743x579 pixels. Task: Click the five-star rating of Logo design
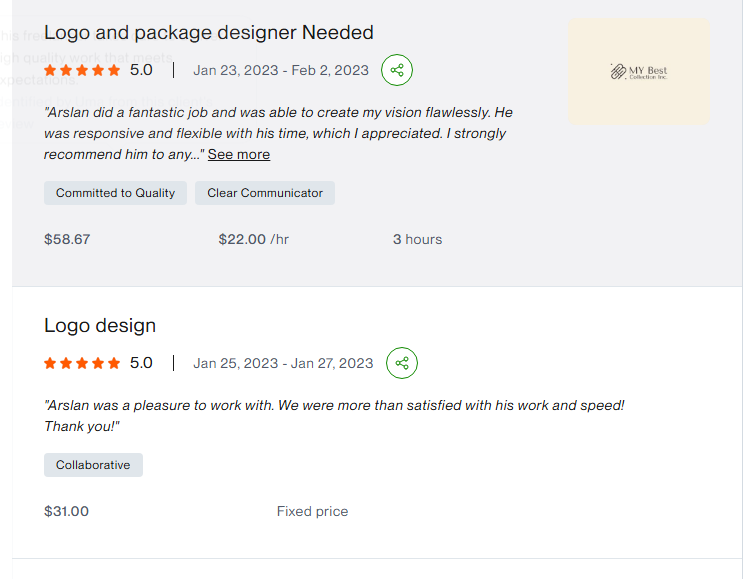tap(82, 363)
